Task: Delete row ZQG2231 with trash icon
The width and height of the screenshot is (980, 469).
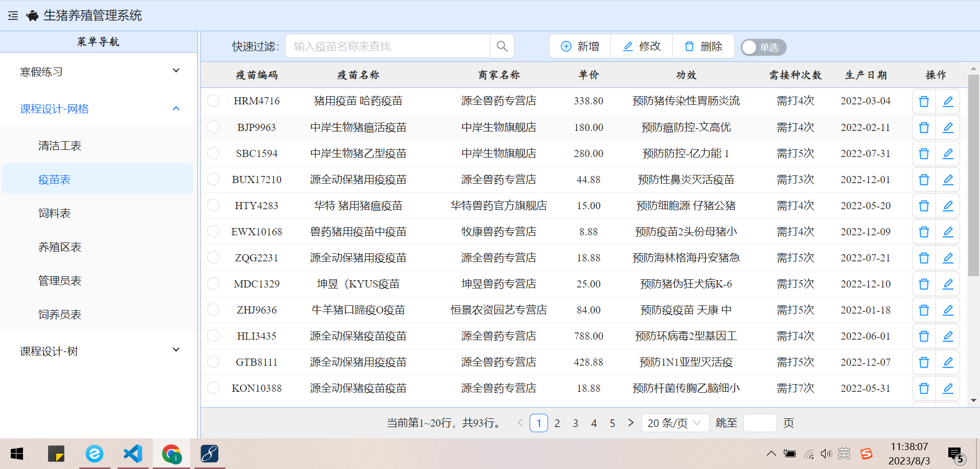Action: pyautogui.click(x=924, y=258)
